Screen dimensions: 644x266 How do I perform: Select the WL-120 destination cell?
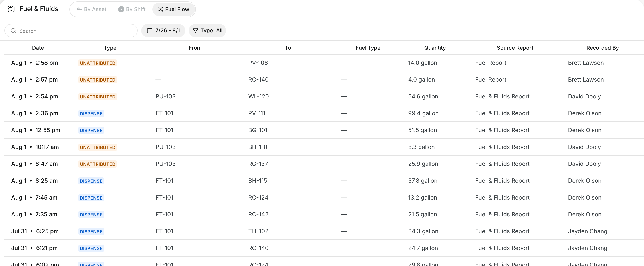(258, 97)
